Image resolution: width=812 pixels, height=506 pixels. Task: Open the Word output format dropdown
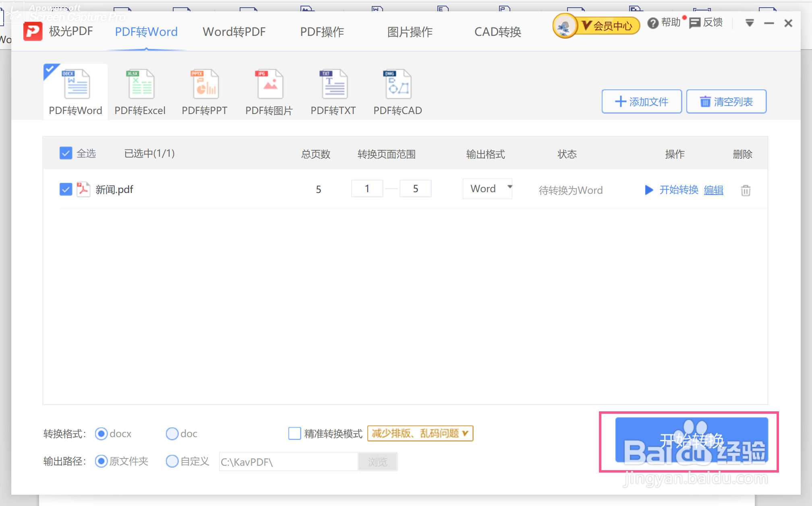click(488, 189)
